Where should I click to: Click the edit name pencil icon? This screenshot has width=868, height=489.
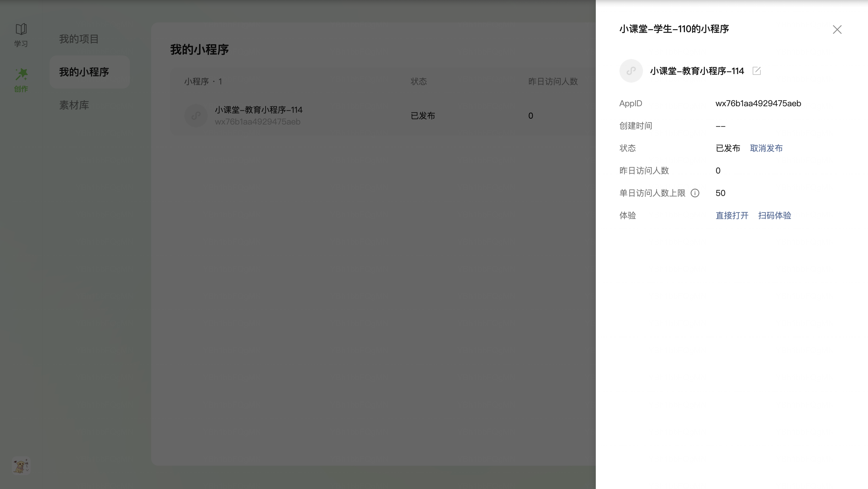(756, 71)
